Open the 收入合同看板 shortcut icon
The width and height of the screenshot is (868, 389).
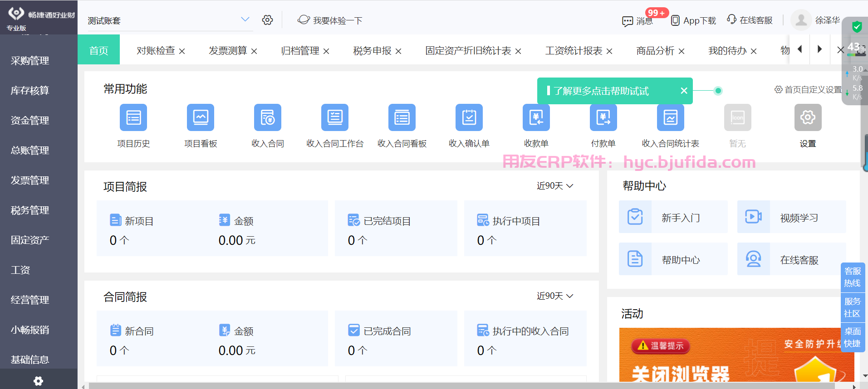(402, 117)
